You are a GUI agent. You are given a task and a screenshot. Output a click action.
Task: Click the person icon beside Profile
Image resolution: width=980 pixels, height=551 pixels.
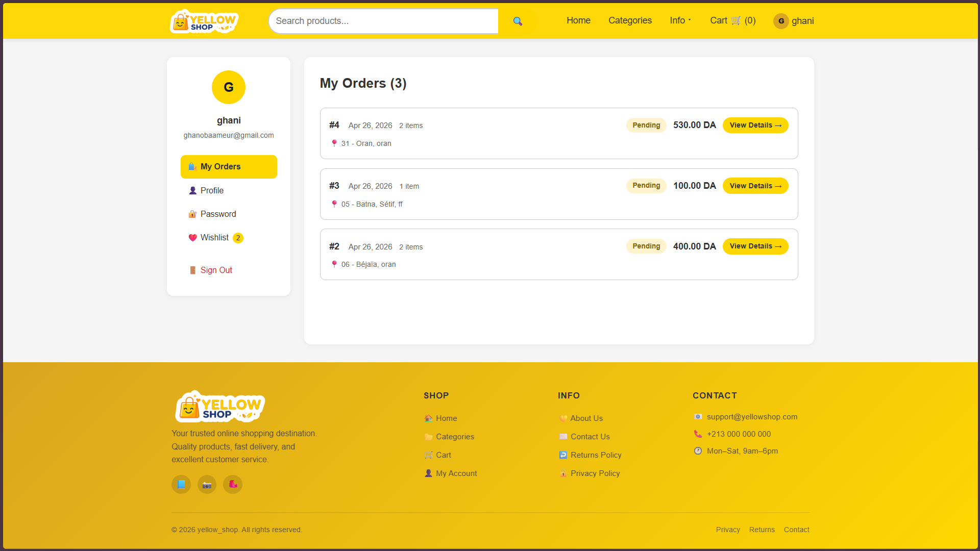coord(192,191)
